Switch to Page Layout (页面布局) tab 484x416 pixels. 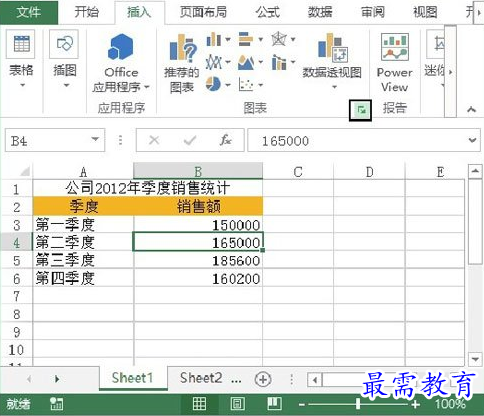203,12
